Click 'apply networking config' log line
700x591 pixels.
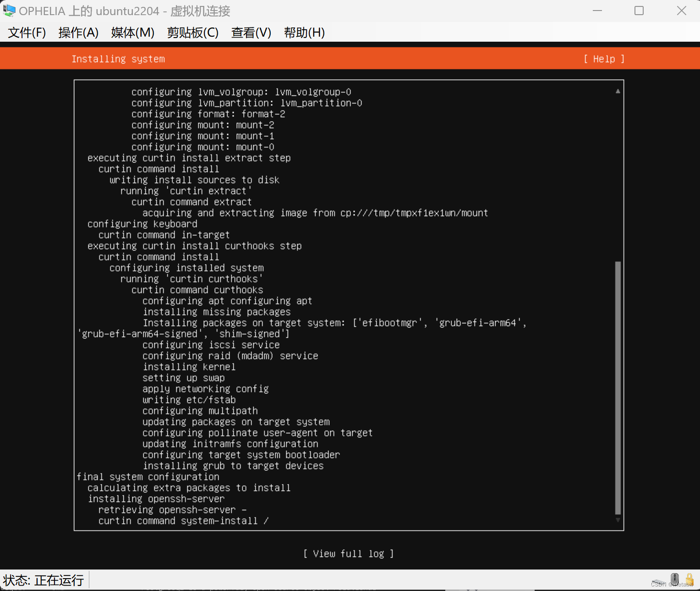click(x=206, y=389)
